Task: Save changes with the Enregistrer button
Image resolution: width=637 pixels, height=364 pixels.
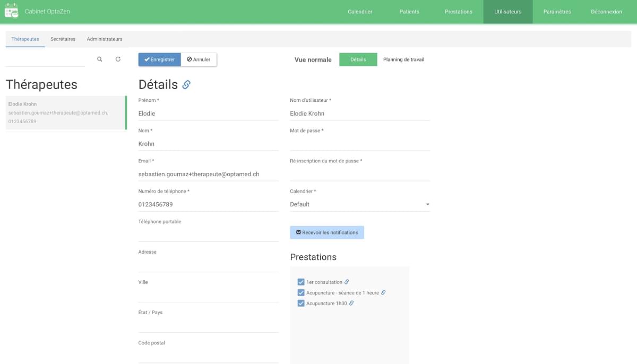Action: pyautogui.click(x=159, y=59)
